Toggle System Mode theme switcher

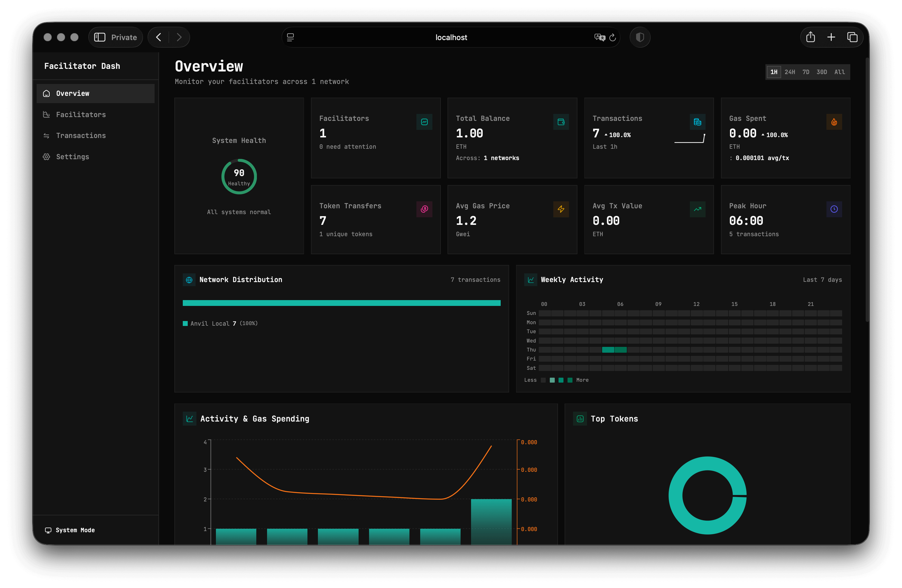[70, 530]
